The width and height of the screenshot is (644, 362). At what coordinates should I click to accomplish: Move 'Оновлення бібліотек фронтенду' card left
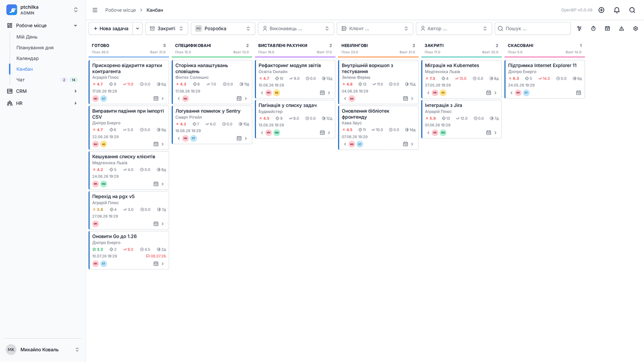coord(345,144)
